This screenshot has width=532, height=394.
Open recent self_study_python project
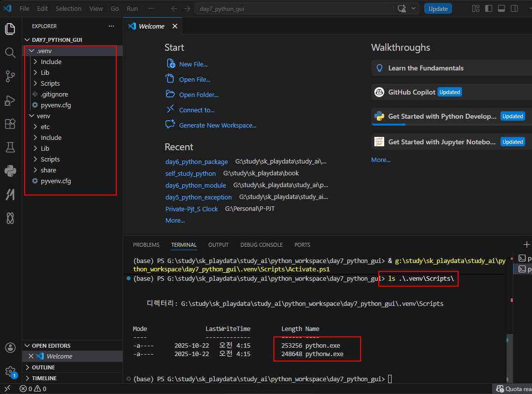(x=190, y=173)
